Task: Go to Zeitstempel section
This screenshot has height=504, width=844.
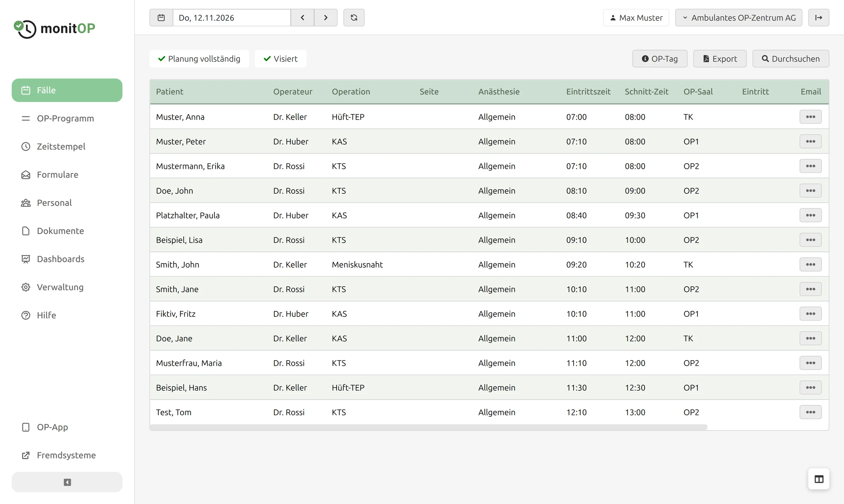Action: point(67,147)
